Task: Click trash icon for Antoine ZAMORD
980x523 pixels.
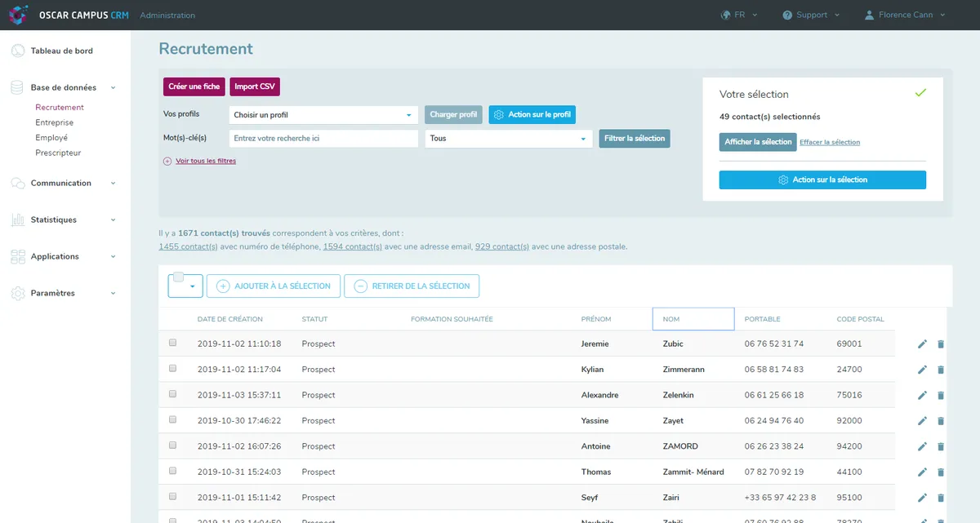Action: [940, 446]
